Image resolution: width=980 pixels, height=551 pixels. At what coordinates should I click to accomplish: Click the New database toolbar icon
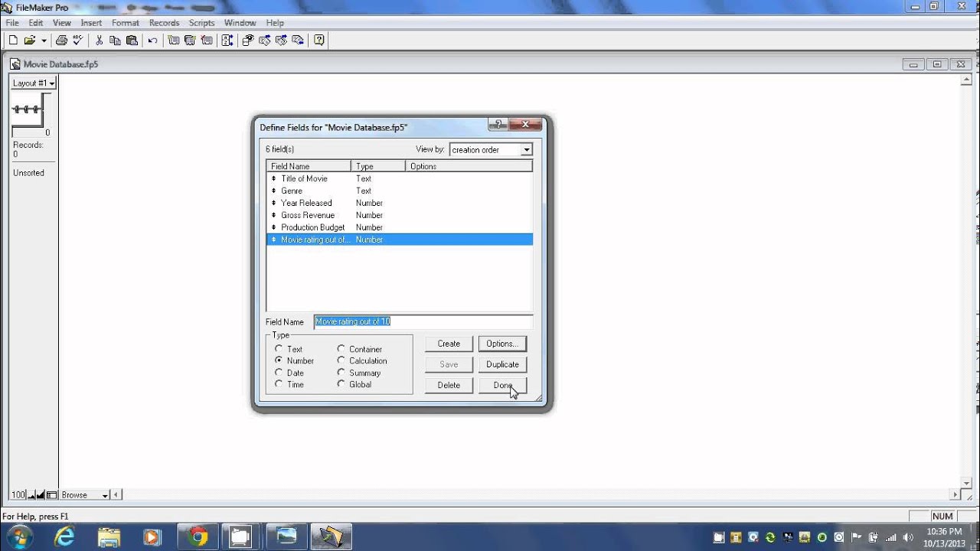pyautogui.click(x=13, y=41)
